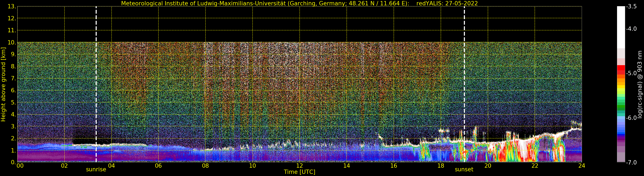Click height tick label '8.'

click(x=13, y=66)
